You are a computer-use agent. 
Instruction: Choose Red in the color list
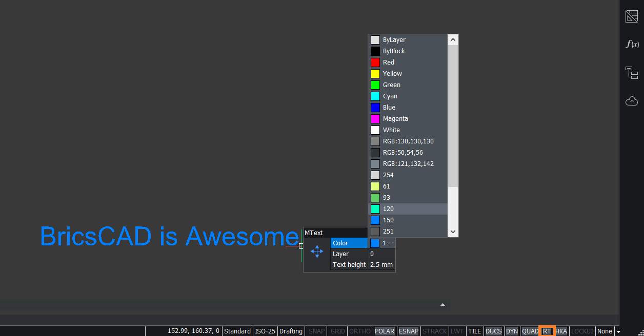408,62
